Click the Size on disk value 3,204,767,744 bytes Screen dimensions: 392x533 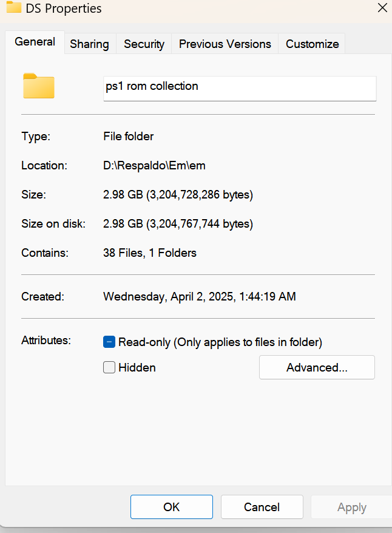(178, 224)
